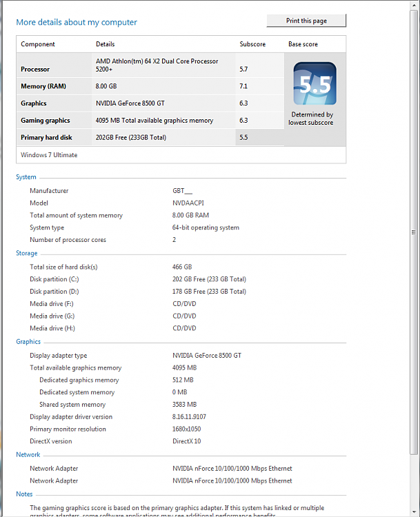Click the Gaming graphics row label
420x517 pixels.
click(x=46, y=121)
